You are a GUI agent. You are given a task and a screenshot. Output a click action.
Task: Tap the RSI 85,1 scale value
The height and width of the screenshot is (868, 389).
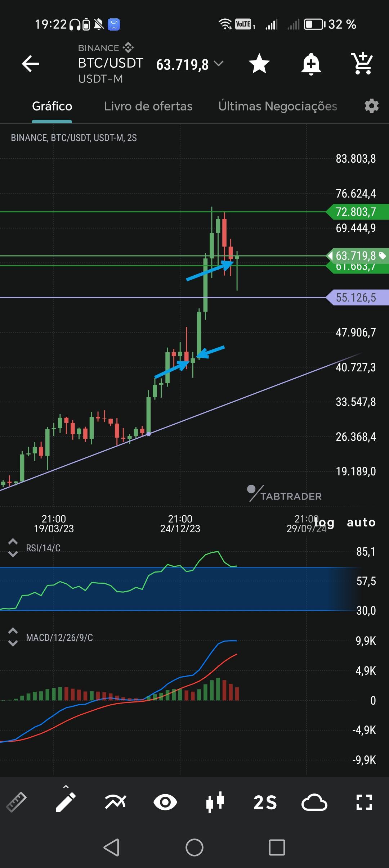[x=366, y=552]
